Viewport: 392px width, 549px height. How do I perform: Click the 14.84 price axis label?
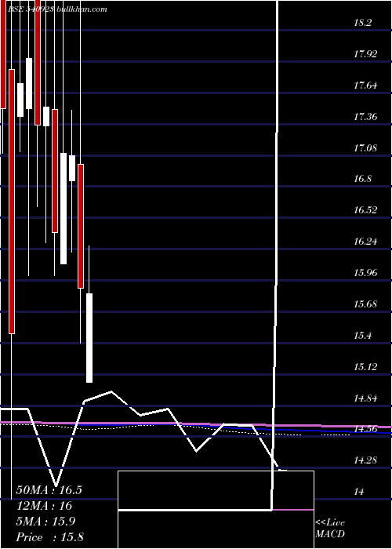365,398
